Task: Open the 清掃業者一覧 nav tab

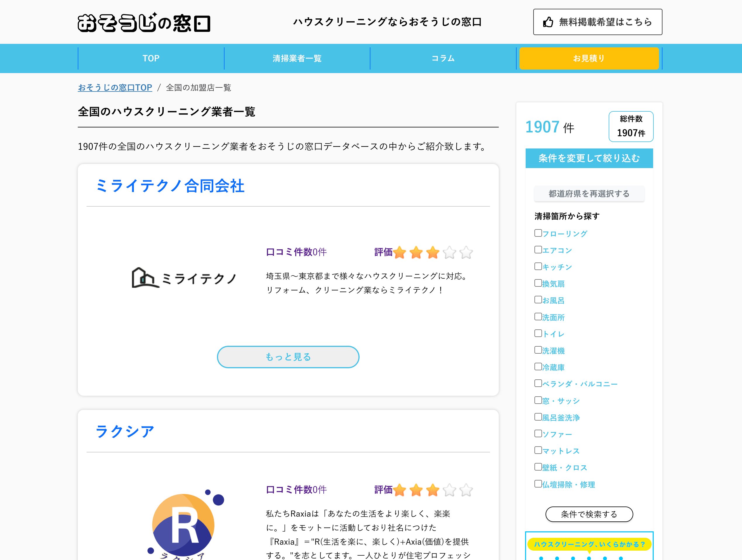Action: point(297,58)
